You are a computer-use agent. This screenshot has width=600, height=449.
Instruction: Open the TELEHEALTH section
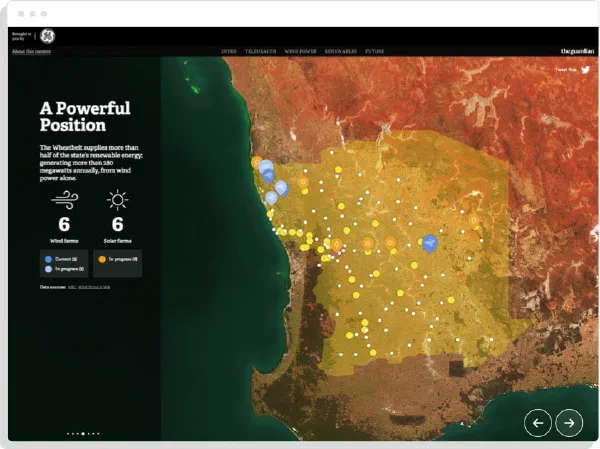coord(260,51)
